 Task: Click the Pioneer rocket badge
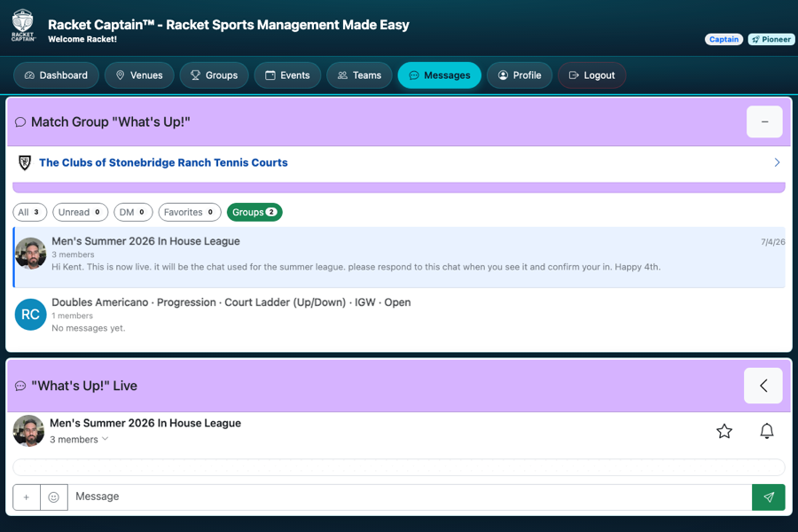771,39
